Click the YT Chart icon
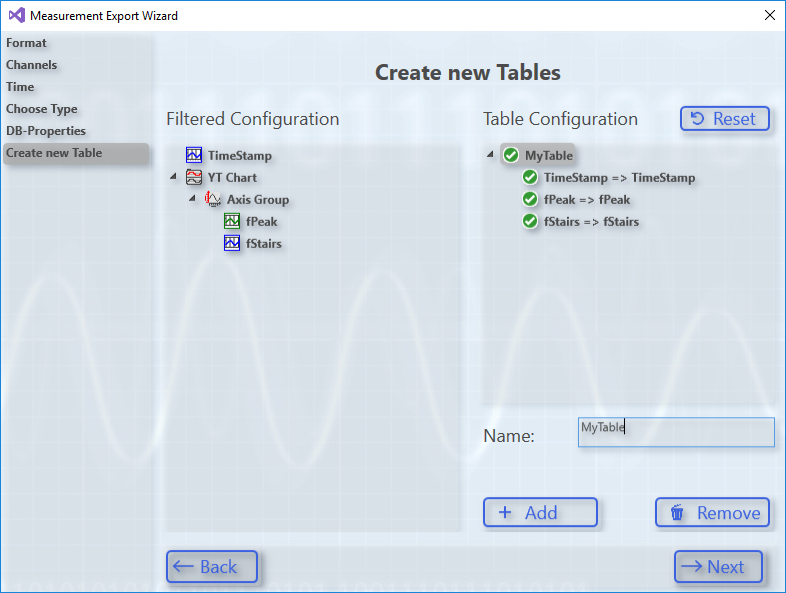This screenshot has width=786, height=593. pyautogui.click(x=194, y=177)
